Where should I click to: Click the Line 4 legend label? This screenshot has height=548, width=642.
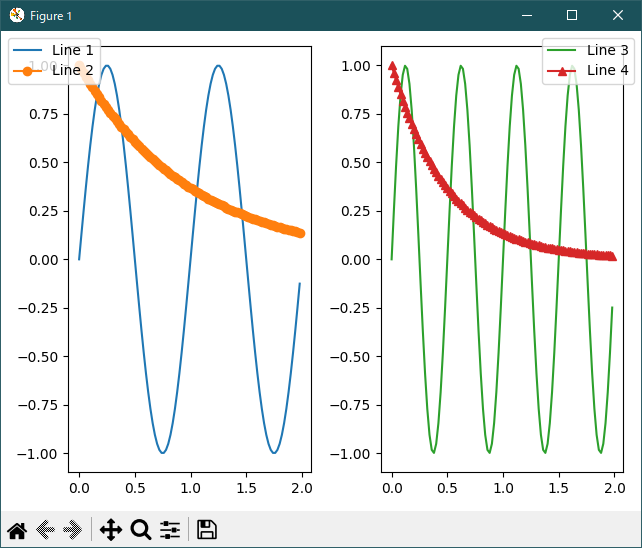point(608,70)
